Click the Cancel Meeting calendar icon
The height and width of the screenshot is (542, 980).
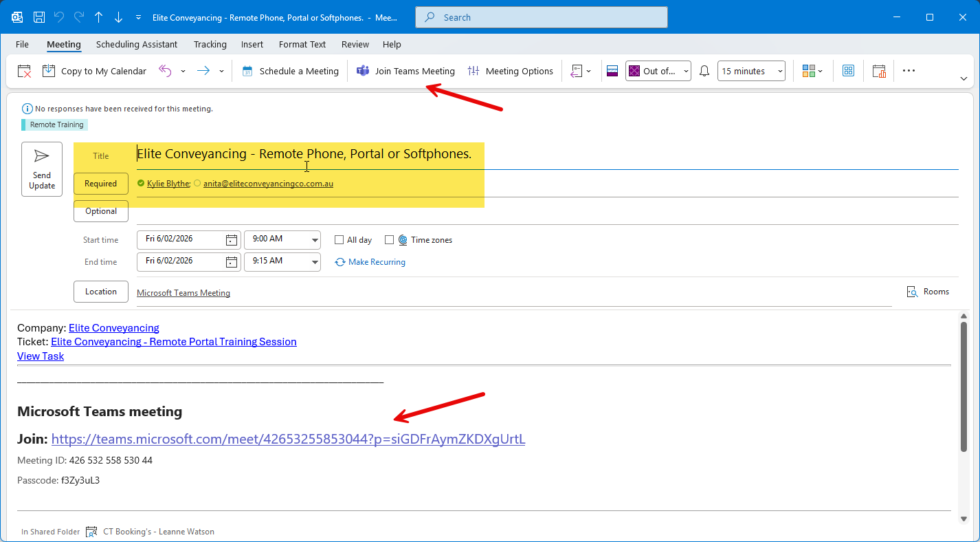click(24, 71)
